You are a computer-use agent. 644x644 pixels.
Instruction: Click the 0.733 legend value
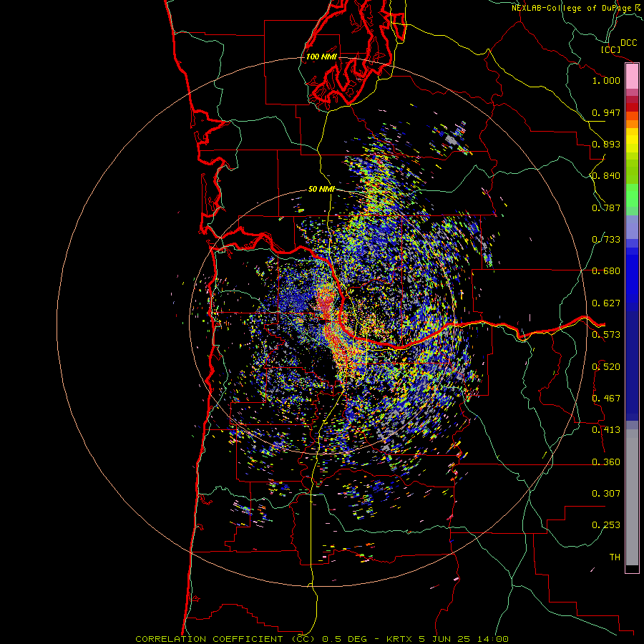tap(606, 240)
